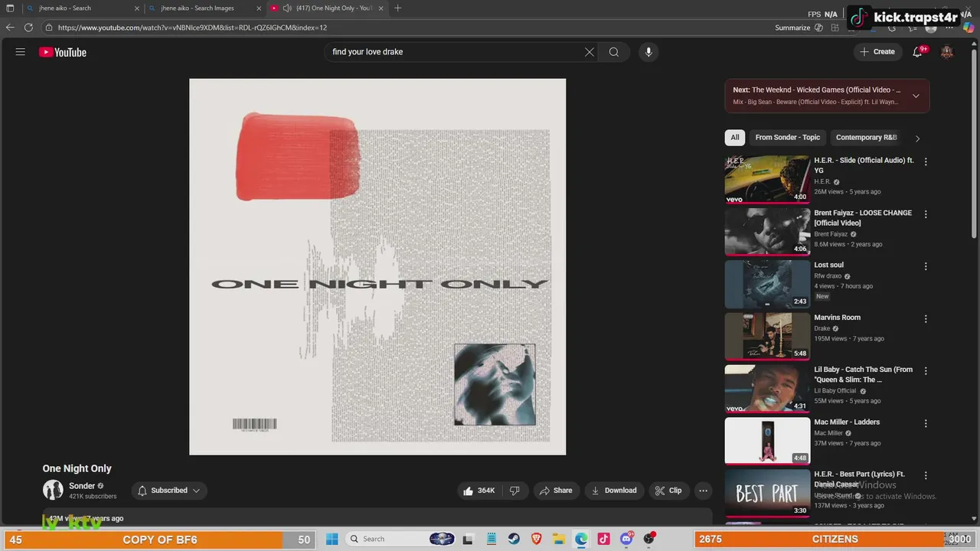Open Sonder channel avatar

53,491
